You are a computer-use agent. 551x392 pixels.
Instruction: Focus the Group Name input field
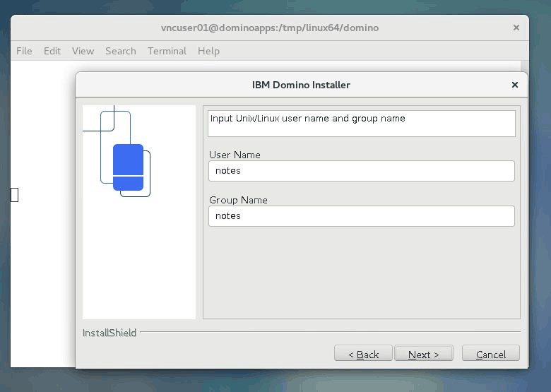tap(362, 216)
